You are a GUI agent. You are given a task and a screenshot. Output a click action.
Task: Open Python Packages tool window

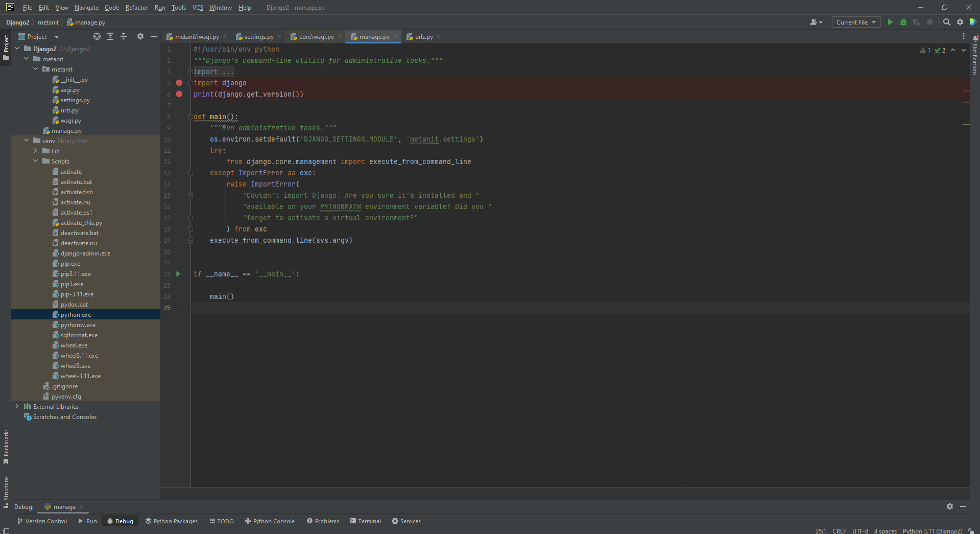tap(172, 521)
